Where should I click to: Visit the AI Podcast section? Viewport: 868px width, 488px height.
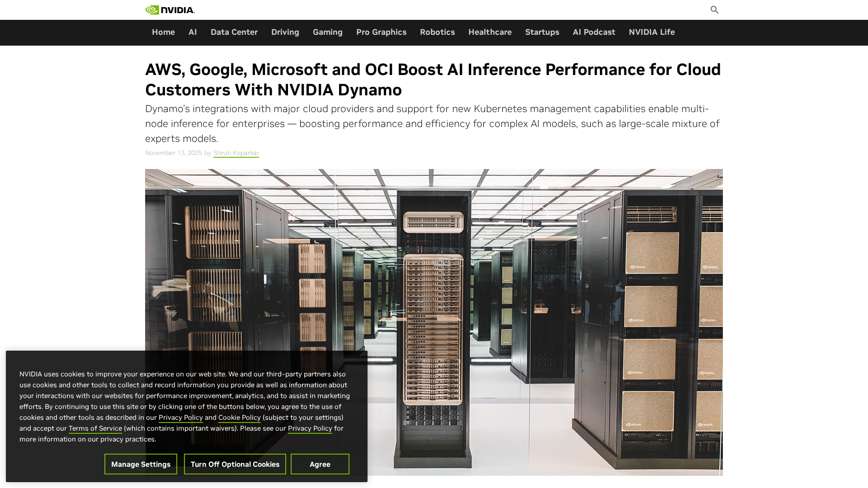click(x=594, y=32)
